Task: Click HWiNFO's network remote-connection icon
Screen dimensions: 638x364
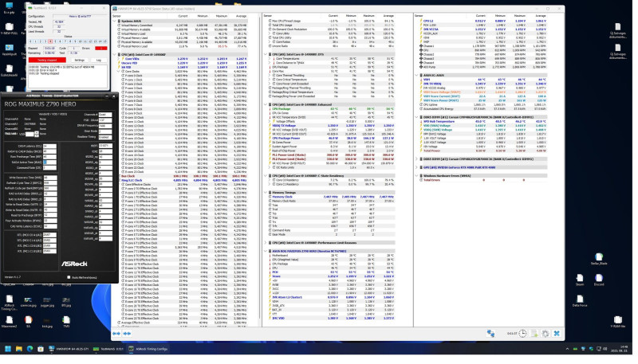Action: click(x=490, y=334)
